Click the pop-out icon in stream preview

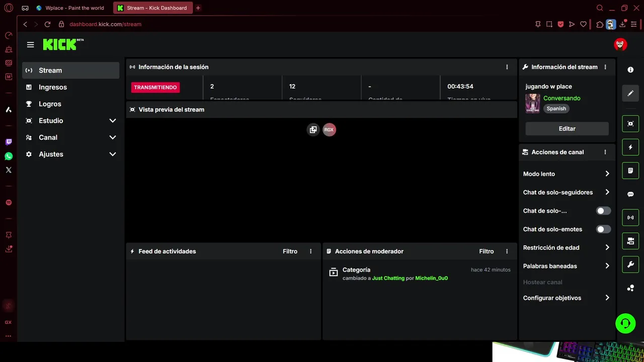pyautogui.click(x=313, y=130)
